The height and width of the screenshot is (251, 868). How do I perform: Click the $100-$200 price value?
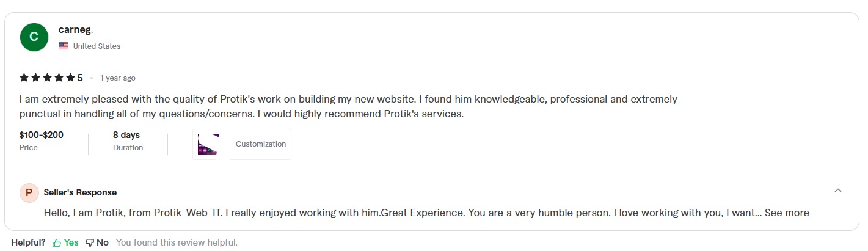tap(42, 135)
